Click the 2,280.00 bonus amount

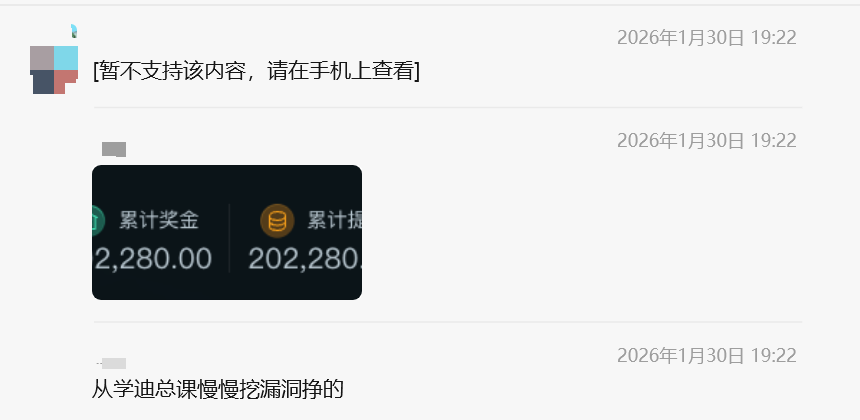click(x=152, y=258)
